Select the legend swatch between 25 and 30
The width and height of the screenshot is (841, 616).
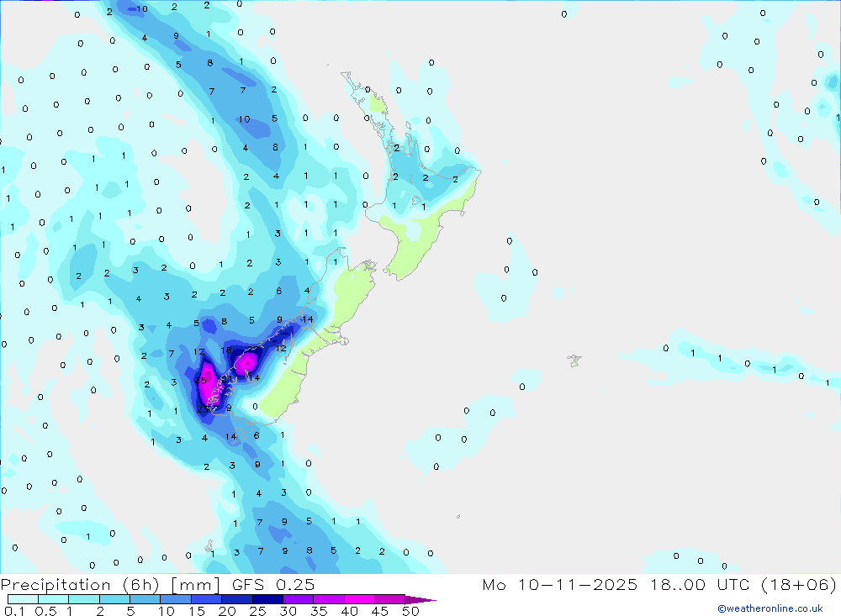tap(267, 599)
